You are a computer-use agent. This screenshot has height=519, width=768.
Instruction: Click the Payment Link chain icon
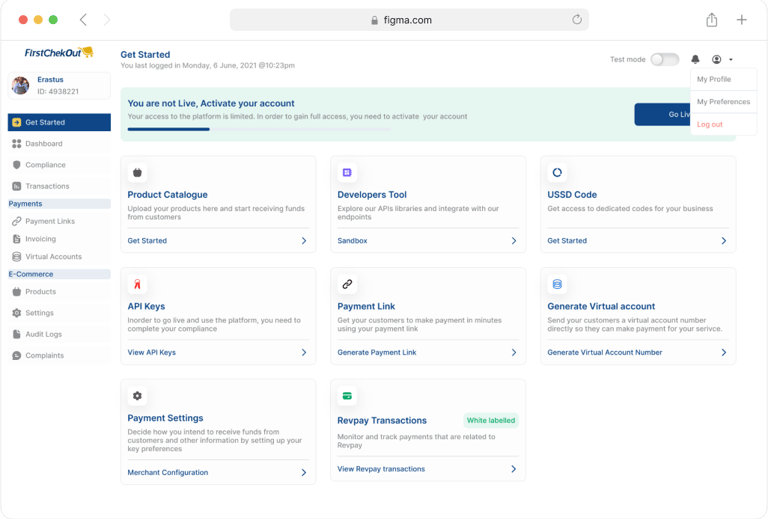coord(347,284)
